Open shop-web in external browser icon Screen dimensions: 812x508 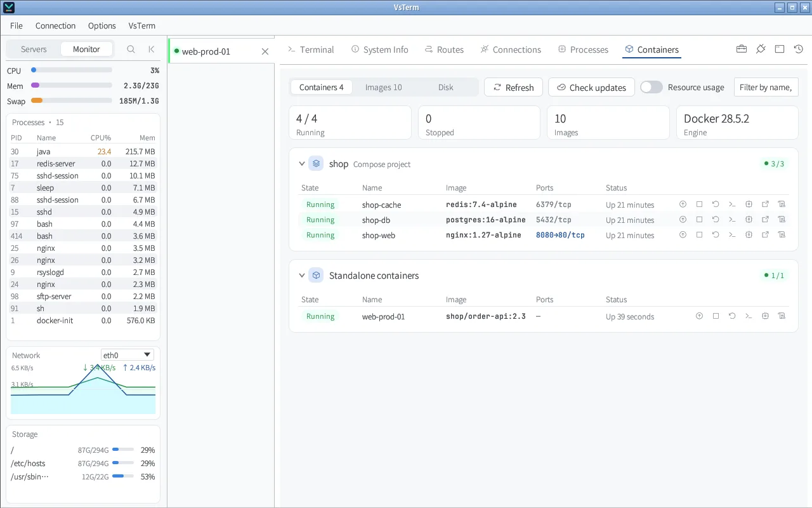tap(765, 235)
